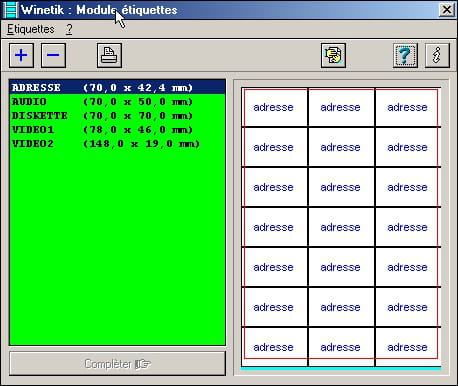Open the Etiquettes menu
This screenshot has height=386, width=458.
[31, 29]
